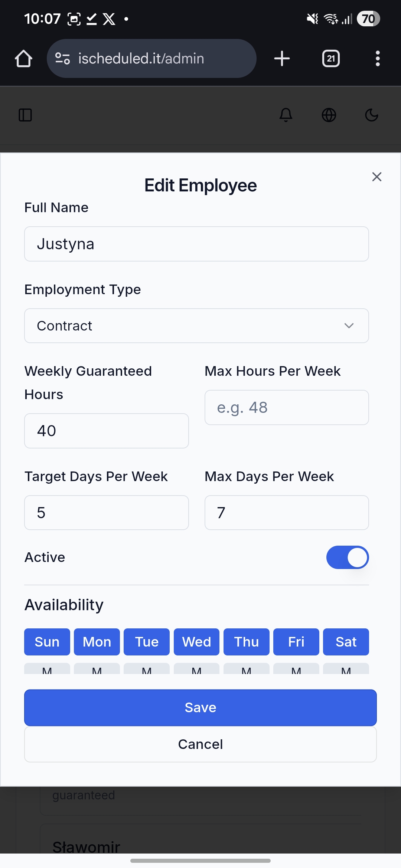The image size is (401, 868).
Task: Toggle the sidebar panel icon
Action: click(x=25, y=115)
